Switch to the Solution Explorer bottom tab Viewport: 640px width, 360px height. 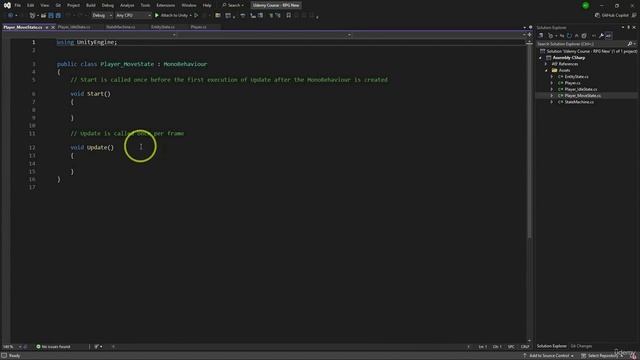pos(551,346)
